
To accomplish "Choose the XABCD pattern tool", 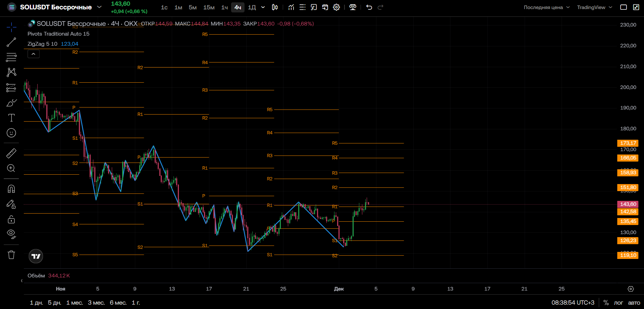I will click(11, 72).
